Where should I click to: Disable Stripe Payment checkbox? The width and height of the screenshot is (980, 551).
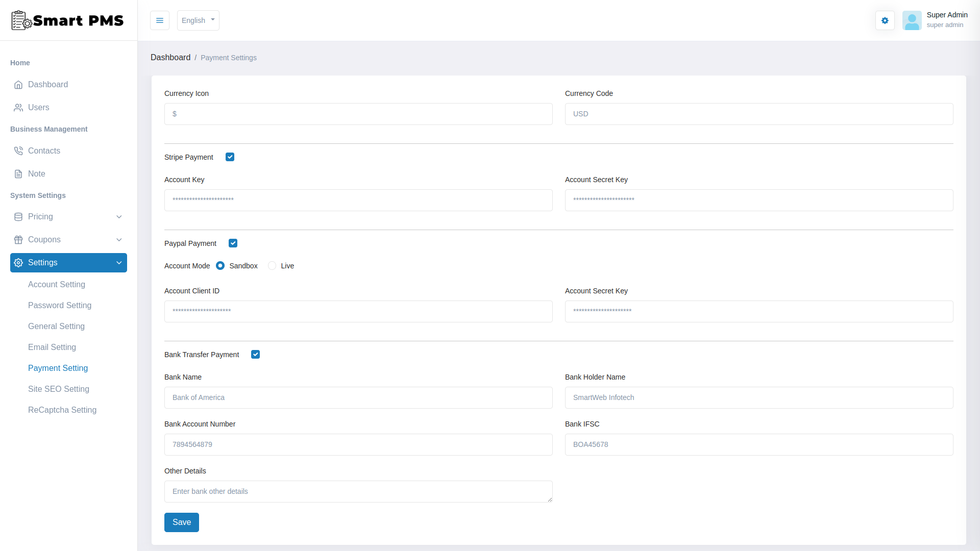[230, 157]
